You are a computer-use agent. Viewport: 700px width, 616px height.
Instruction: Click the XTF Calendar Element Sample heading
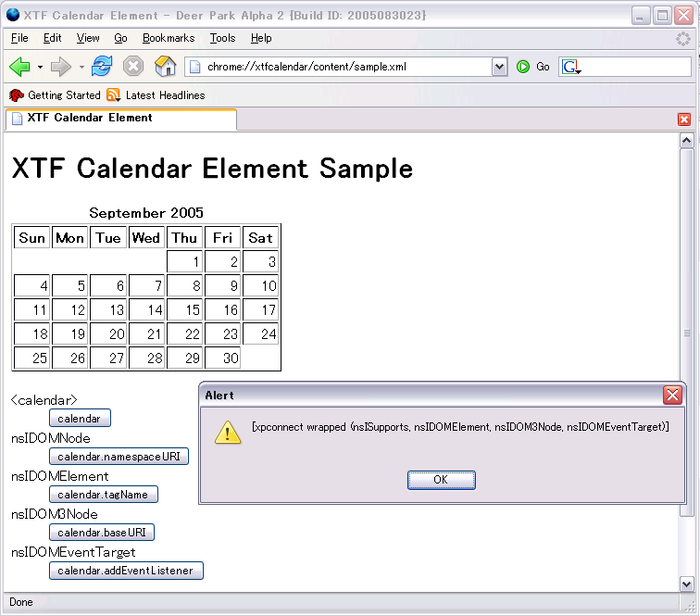pyautogui.click(x=212, y=169)
